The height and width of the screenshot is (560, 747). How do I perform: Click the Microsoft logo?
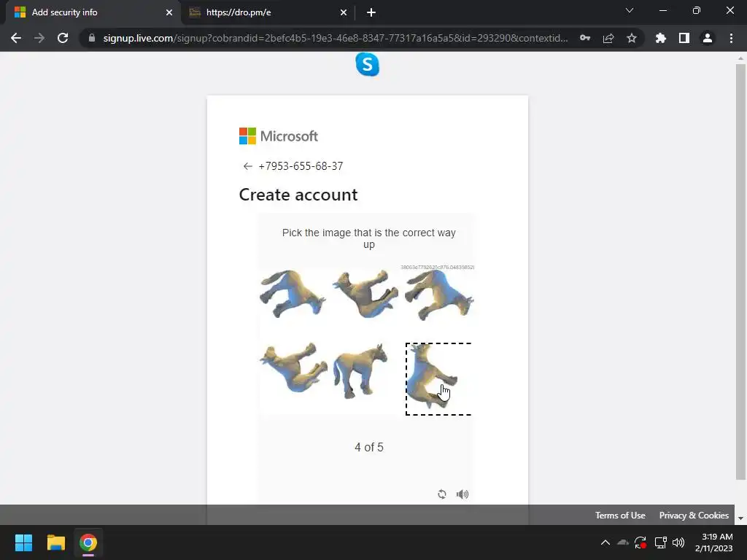(x=278, y=136)
